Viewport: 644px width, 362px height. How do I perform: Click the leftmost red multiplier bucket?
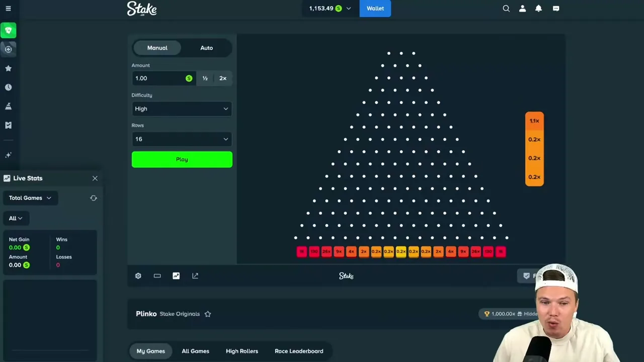coord(301,251)
